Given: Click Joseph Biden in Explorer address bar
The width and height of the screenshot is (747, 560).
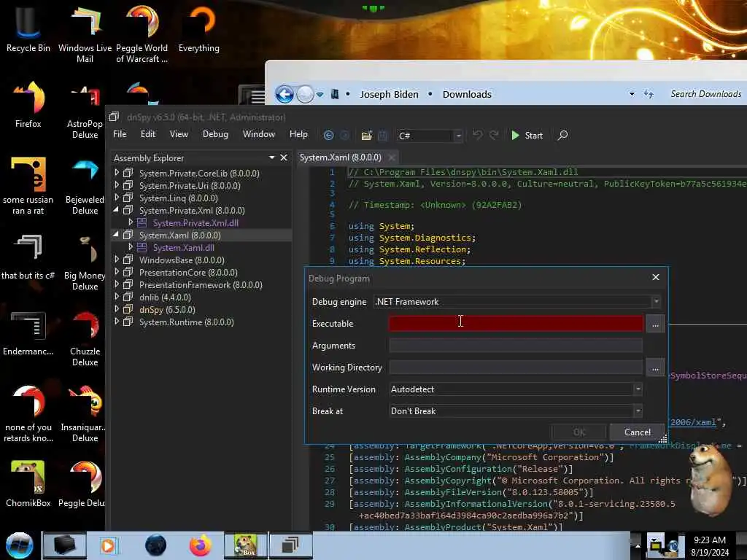Looking at the screenshot, I should tap(389, 94).
